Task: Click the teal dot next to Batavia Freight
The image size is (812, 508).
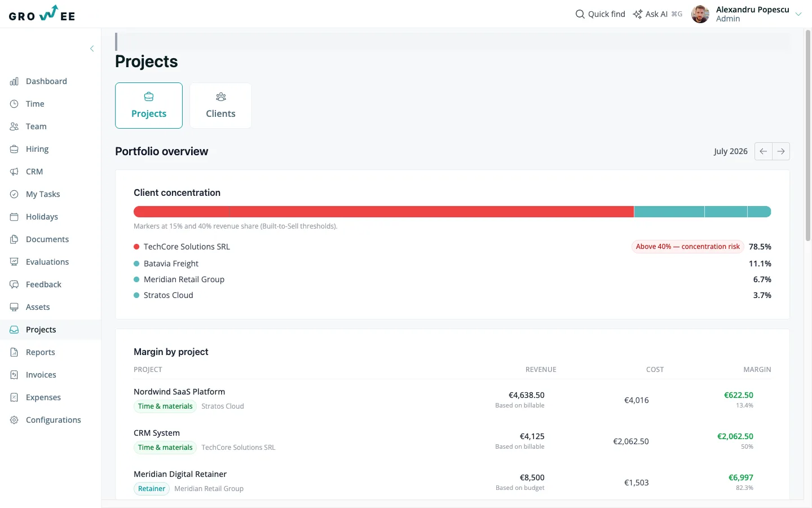Action: tap(136, 264)
